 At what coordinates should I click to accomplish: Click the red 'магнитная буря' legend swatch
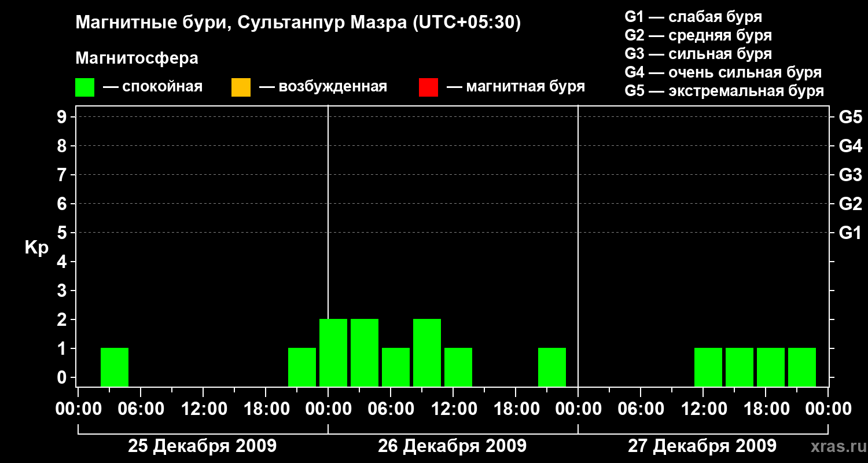click(428, 87)
